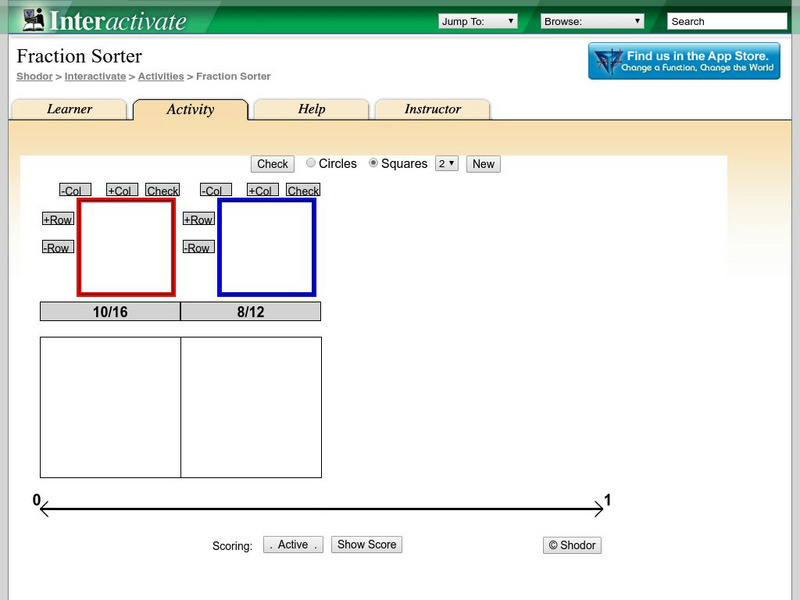
Task: Remove a row from the blue square
Action: tap(198, 247)
